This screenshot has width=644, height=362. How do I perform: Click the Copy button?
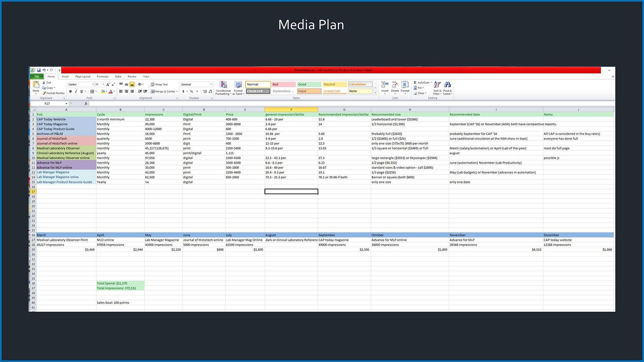(x=48, y=88)
